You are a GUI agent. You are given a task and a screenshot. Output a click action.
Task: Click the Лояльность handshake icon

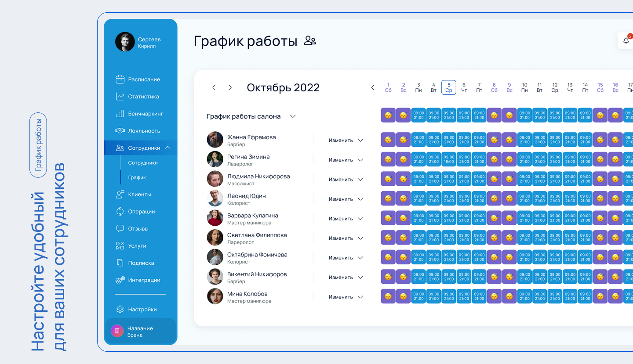click(120, 131)
